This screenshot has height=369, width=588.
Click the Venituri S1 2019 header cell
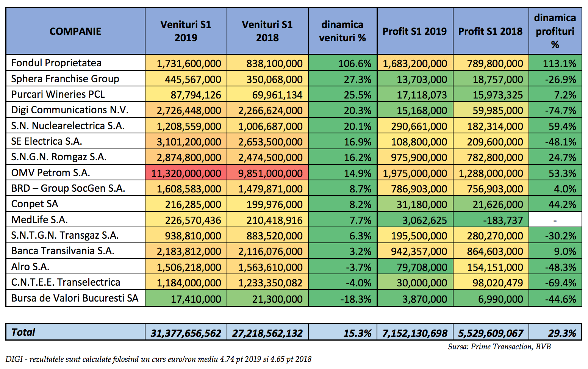coord(186,31)
